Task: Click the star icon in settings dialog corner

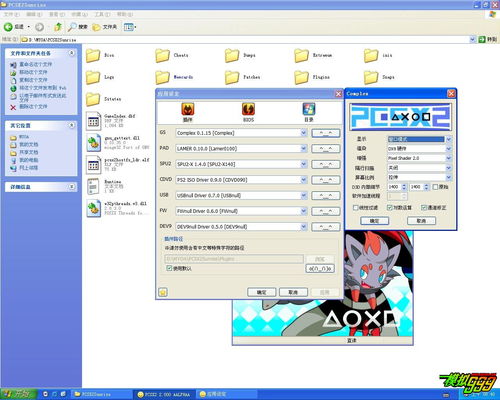Action: [163, 292]
